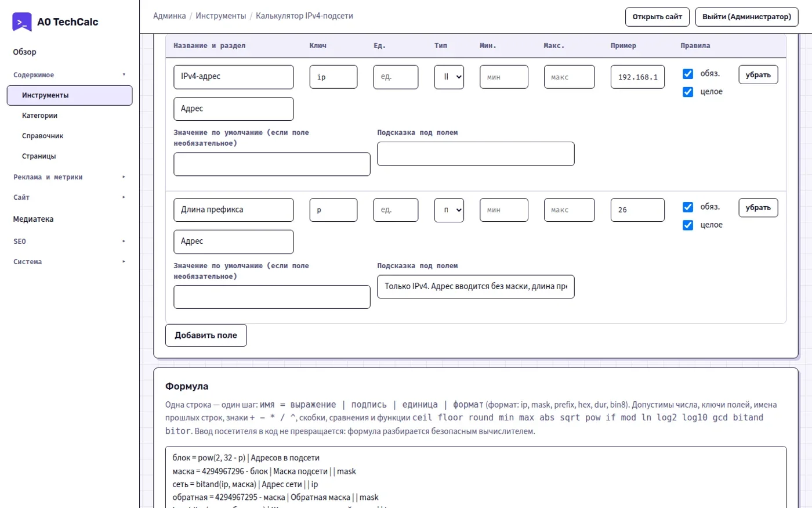Click 'Выйти (Администратор)' to log out
The height and width of the screenshot is (508, 812).
[x=746, y=17]
